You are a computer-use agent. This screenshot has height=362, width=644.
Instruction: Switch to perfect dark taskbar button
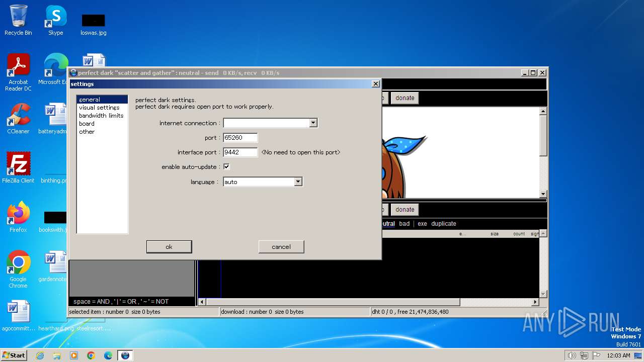pyautogui.click(x=125, y=355)
